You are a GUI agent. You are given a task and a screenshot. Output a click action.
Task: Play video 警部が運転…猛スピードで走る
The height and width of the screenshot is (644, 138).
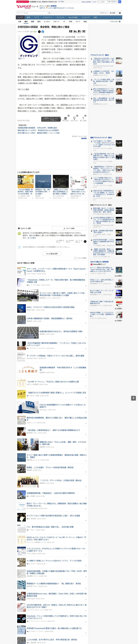click(x=119, y=211)
